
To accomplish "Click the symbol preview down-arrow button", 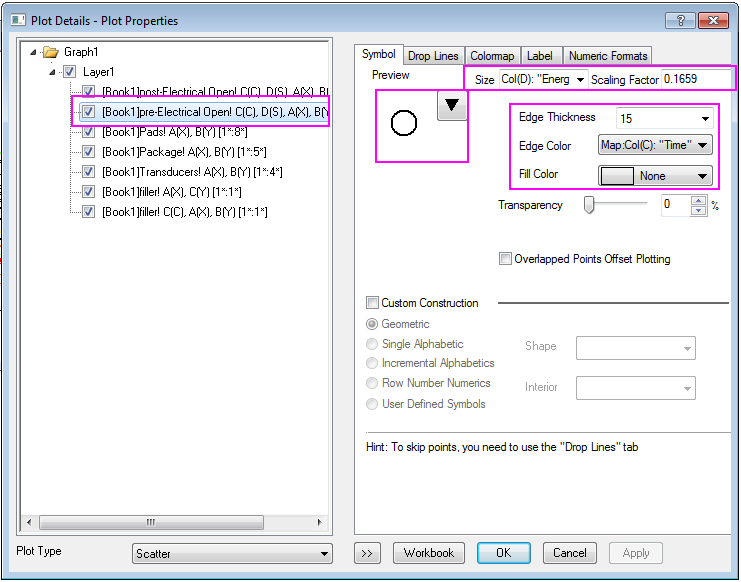I will (452, 105).
